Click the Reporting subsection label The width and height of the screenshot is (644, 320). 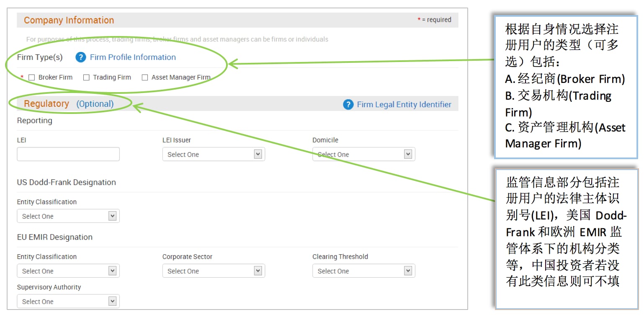pos(34,121)
